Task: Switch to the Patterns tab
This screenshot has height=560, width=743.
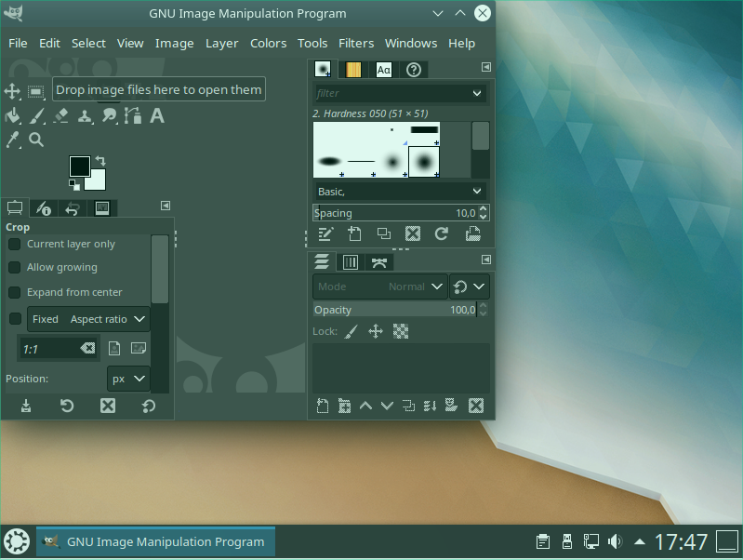Action: click(x=353, y=70)
